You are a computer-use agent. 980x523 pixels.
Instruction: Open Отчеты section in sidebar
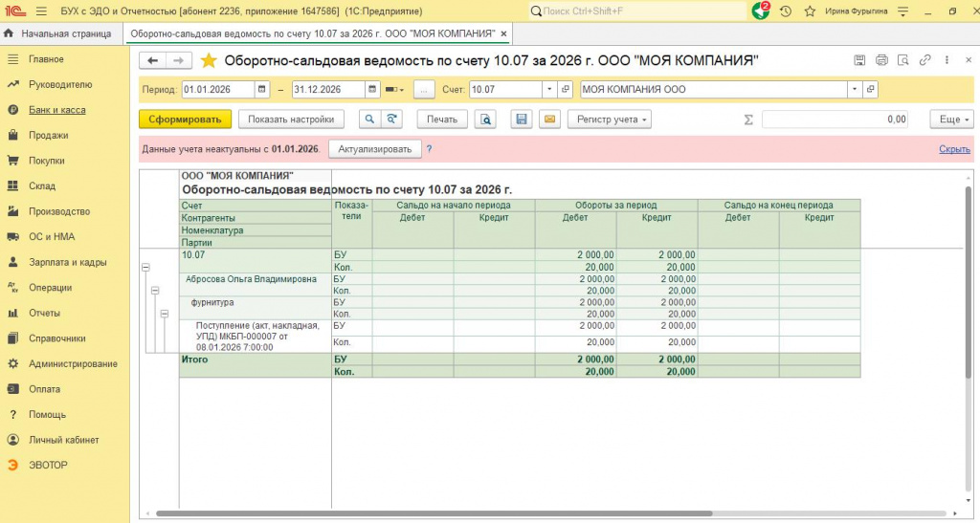(44, 314)
